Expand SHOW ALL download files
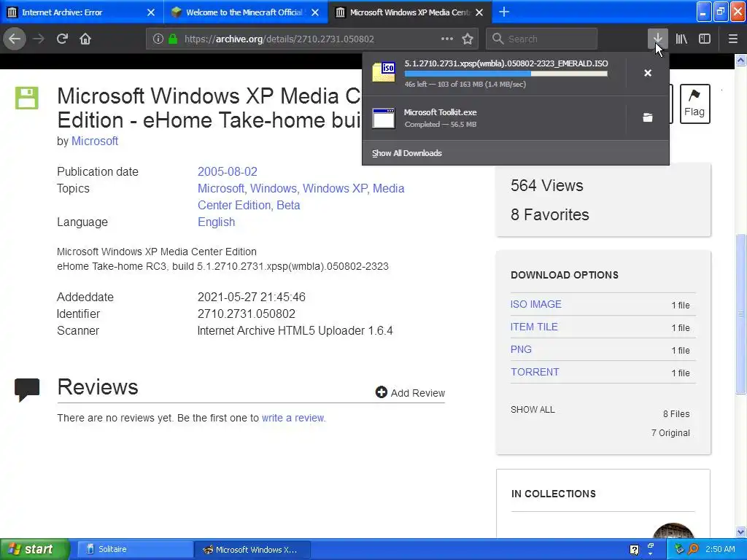 [533, 410]
